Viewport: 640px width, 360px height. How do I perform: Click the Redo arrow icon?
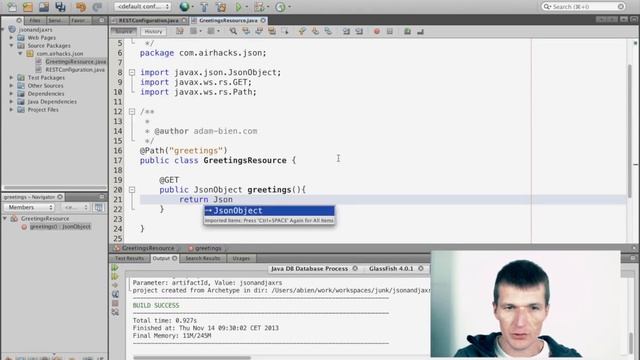[97, 7]
